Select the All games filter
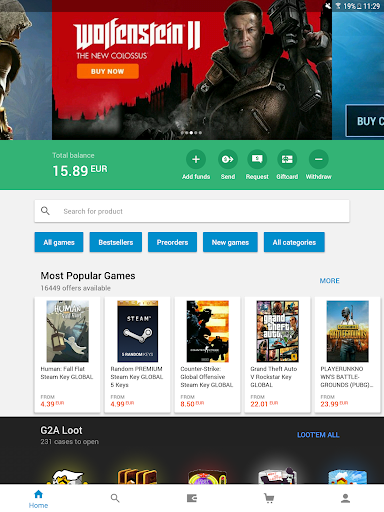 click(59, 242)
